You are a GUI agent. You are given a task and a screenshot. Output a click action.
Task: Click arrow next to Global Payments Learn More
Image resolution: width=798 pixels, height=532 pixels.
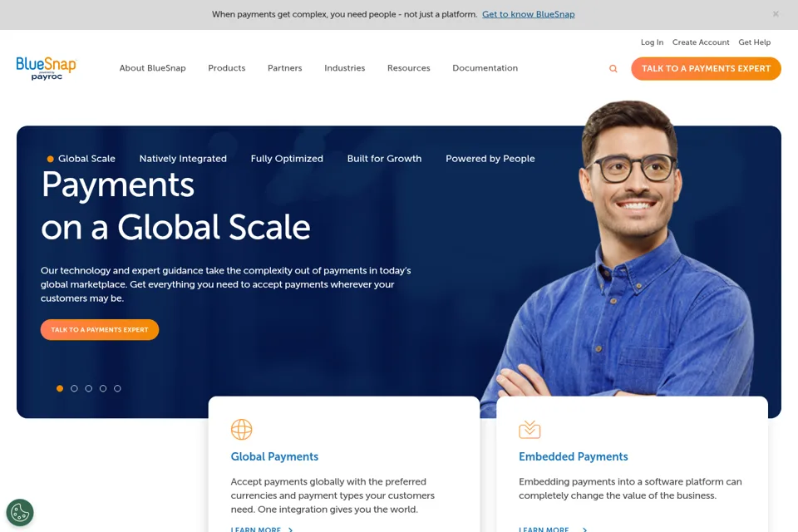[x=291, y=530]
